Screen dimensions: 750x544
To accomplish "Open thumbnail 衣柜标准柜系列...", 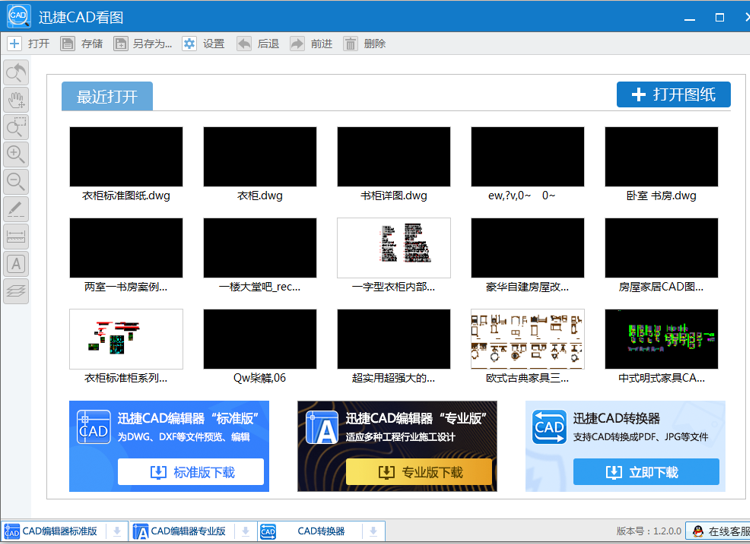I will 126,339.
